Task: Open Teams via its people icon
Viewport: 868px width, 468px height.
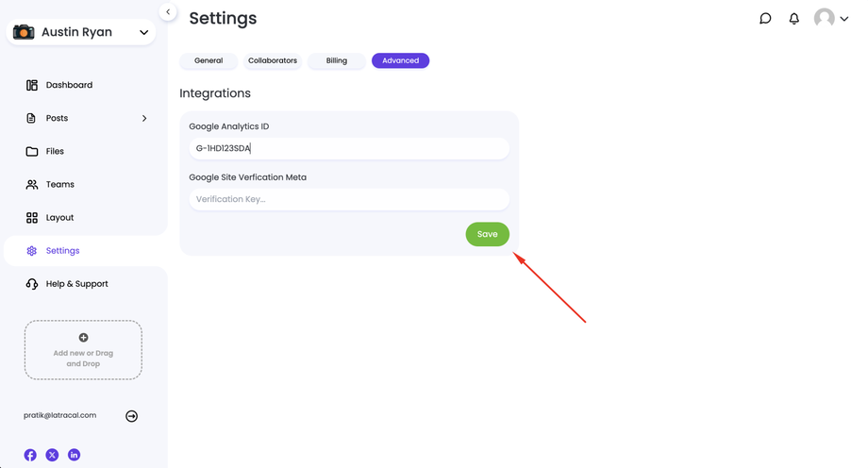Action: pos(32,185)
